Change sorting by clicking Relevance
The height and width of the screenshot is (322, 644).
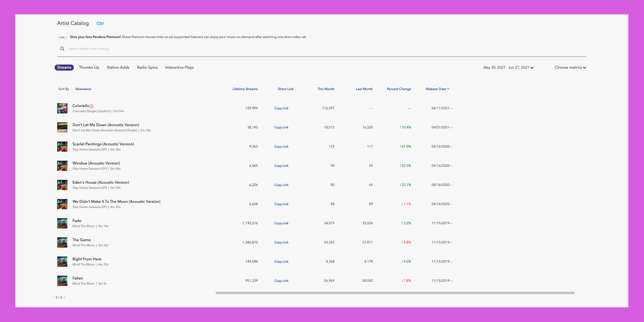pyautogui.click(x=83, y=89)
